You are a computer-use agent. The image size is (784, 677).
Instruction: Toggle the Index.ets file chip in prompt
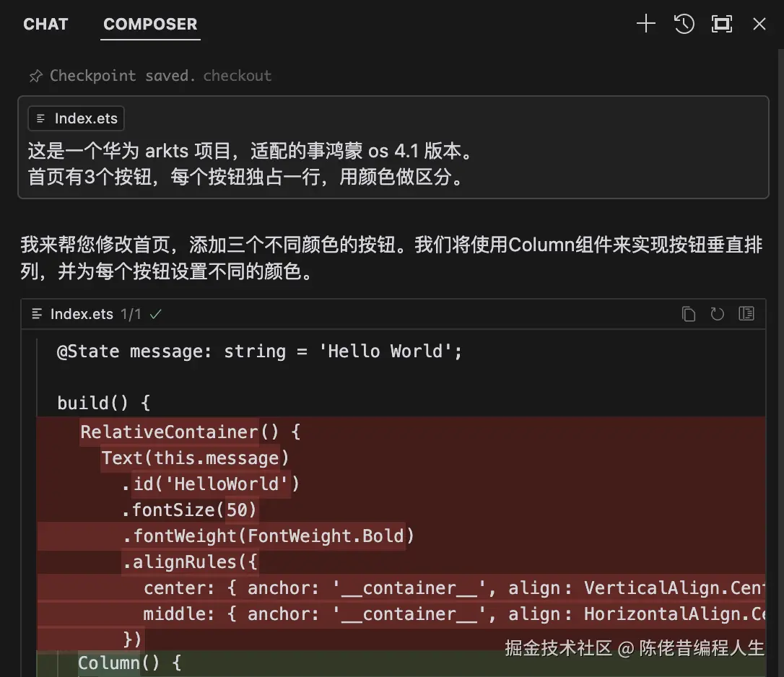point(75,118)
